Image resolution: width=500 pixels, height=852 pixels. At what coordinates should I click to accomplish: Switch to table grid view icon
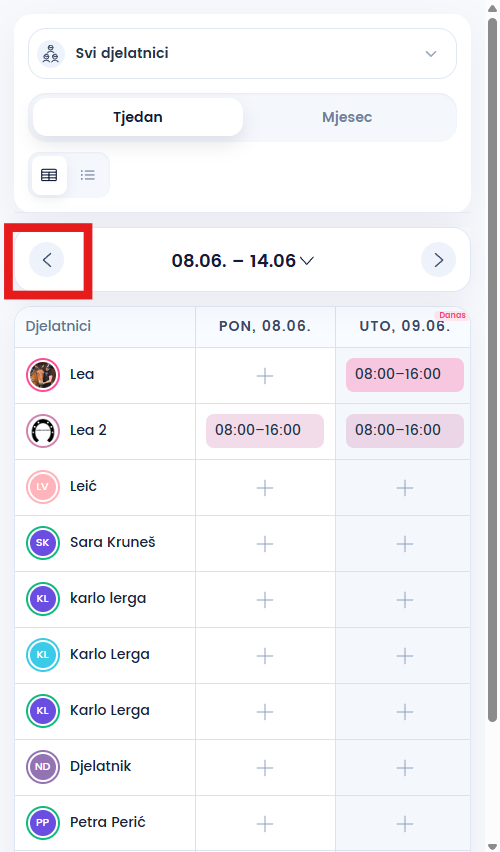(49, 175)
